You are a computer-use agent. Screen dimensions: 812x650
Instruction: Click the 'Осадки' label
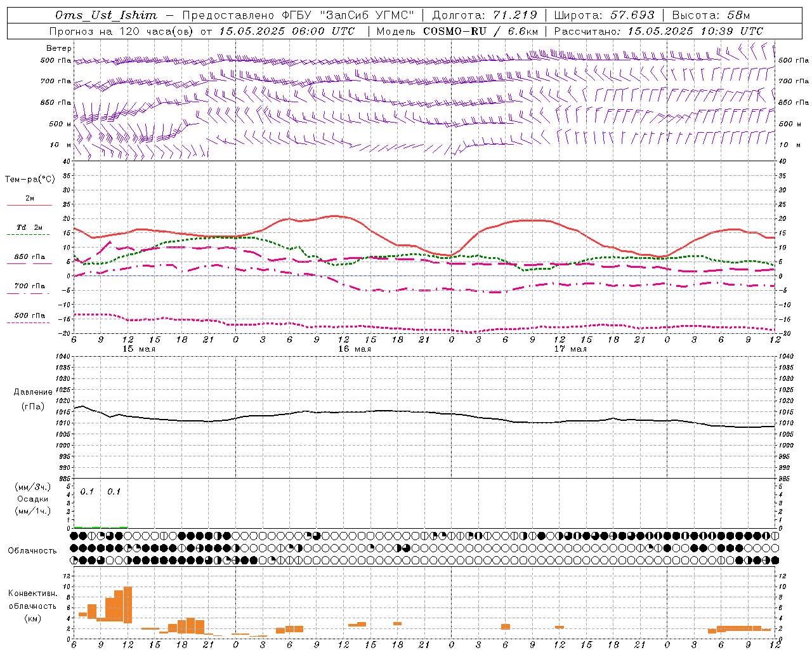click(x=33, y=499)
